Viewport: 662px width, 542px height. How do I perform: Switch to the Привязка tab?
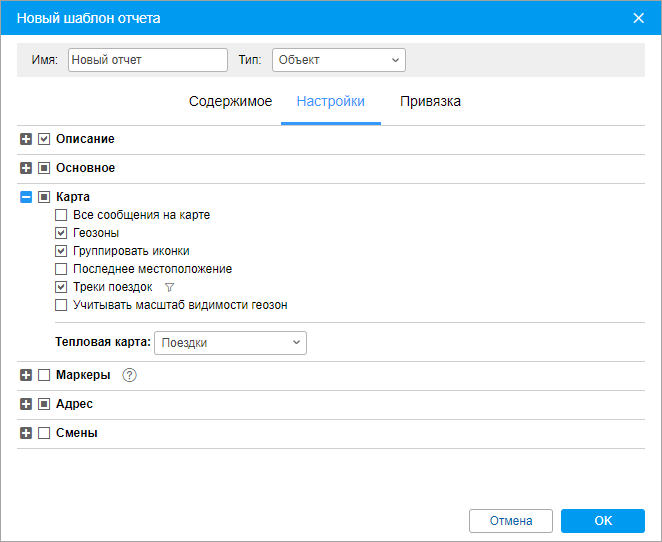[430, 102]
